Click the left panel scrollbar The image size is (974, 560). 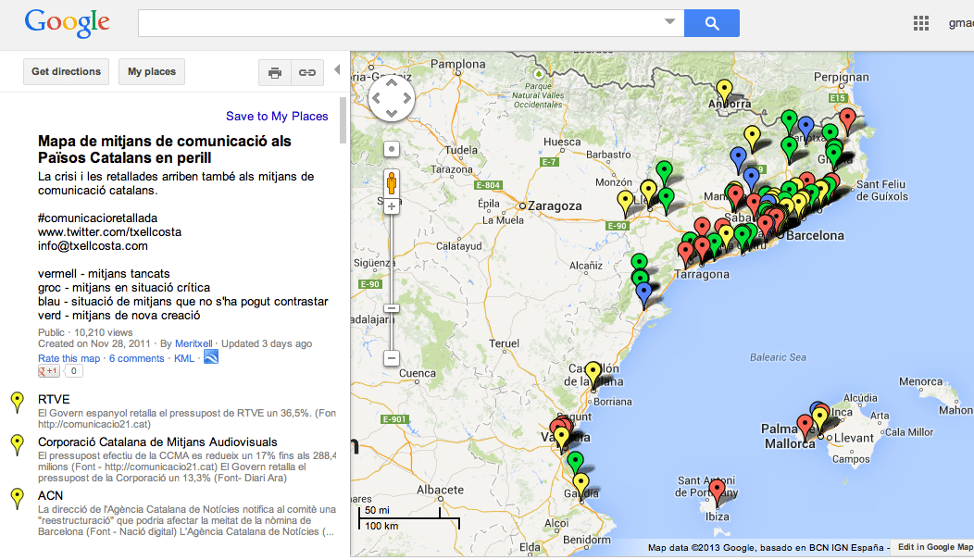[x=343, y=119]
